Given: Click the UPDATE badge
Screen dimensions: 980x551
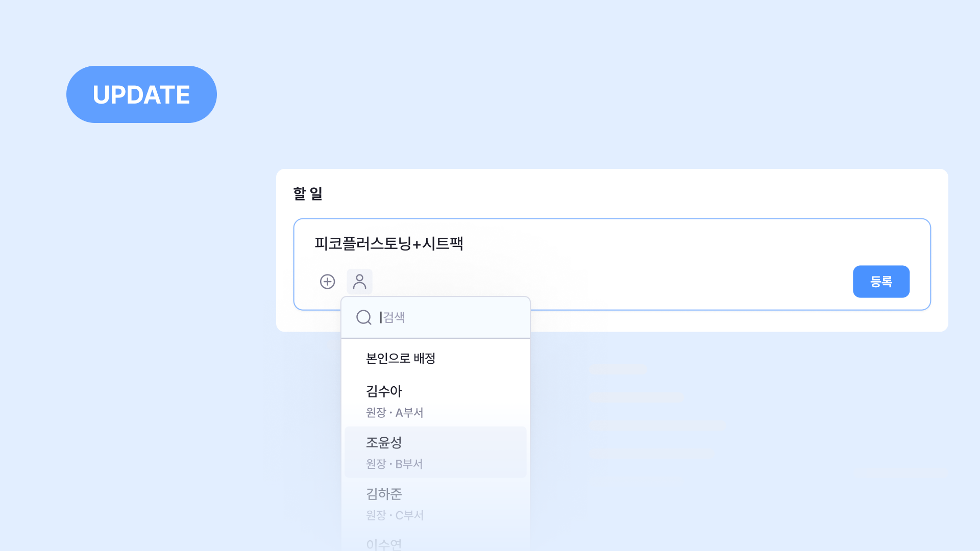Looking at the screenshot, I should coord(141,94).
